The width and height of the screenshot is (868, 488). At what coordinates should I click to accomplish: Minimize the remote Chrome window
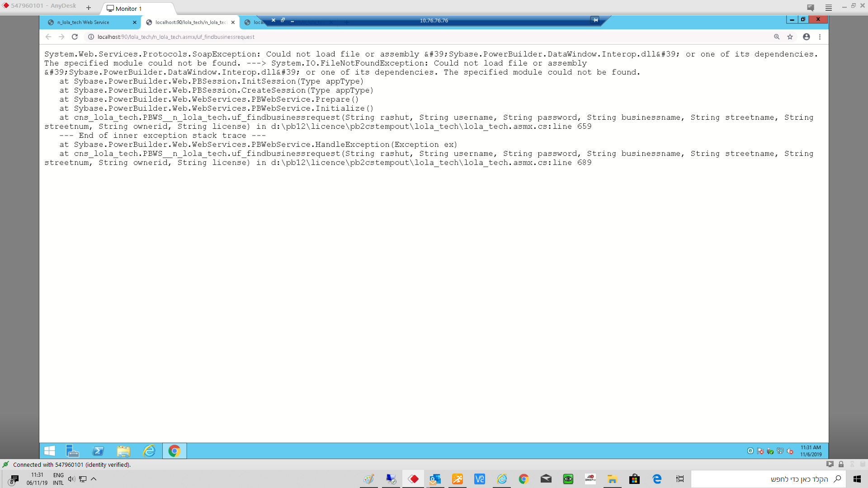pyautogui.click(x=792, y=19)
